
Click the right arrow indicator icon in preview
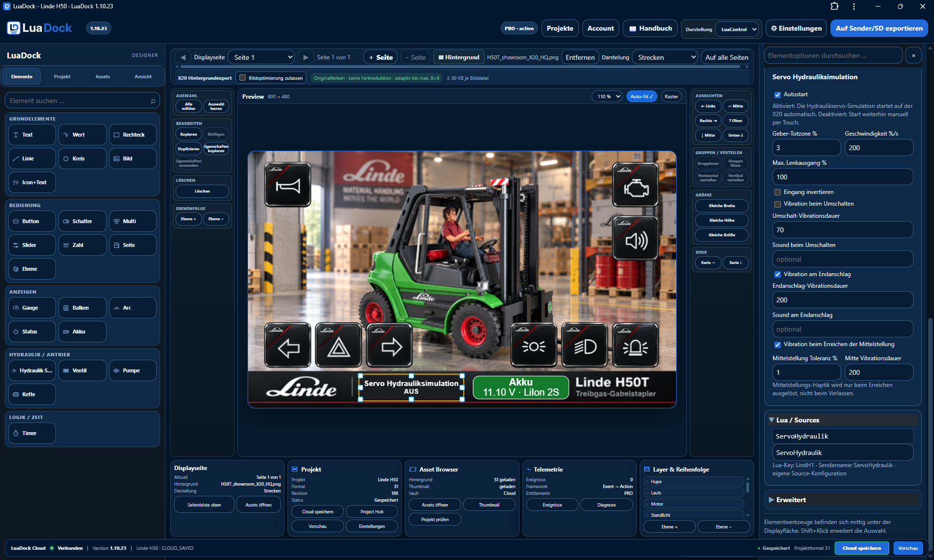(390, 345)
